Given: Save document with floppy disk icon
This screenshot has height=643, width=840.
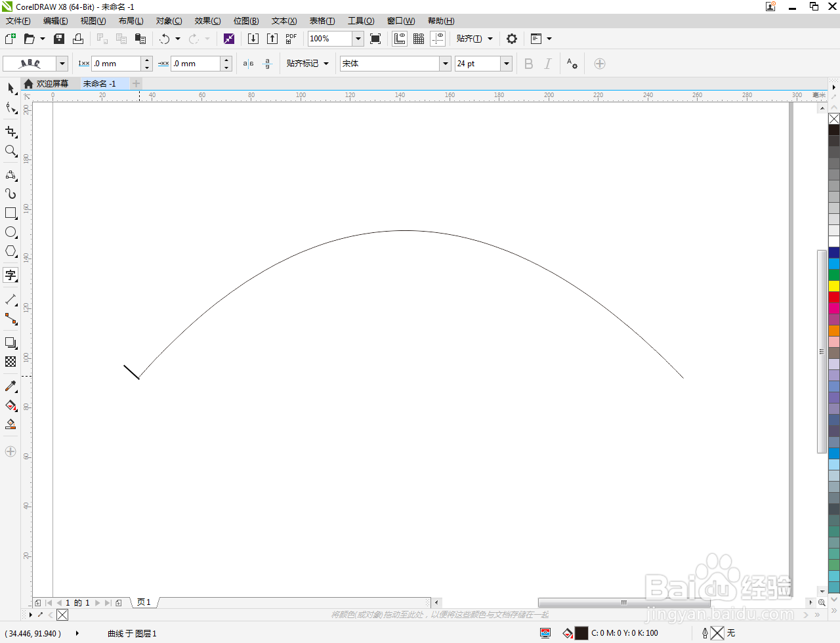Looking at the screenshot, I should click(x=59, y=39).
